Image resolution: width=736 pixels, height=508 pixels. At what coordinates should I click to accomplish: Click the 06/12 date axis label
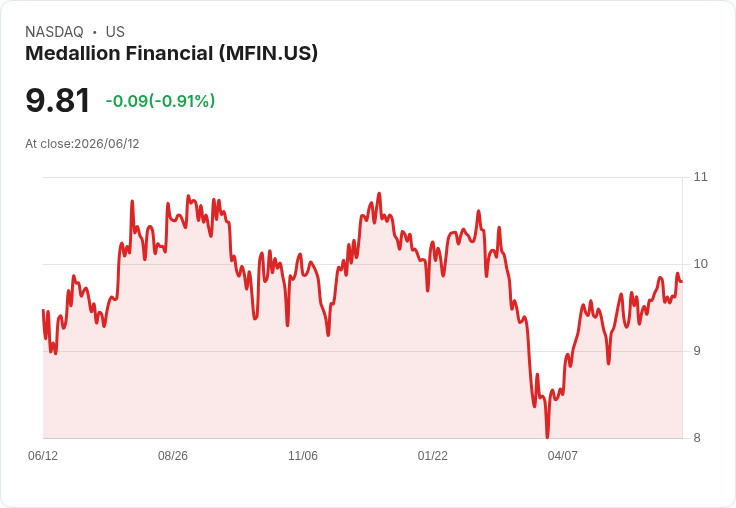point(43,455)
